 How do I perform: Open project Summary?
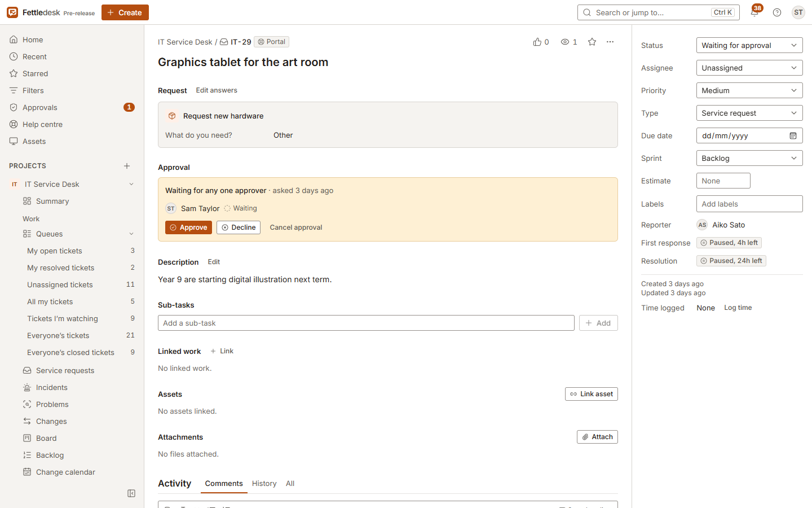click(79, 201)
